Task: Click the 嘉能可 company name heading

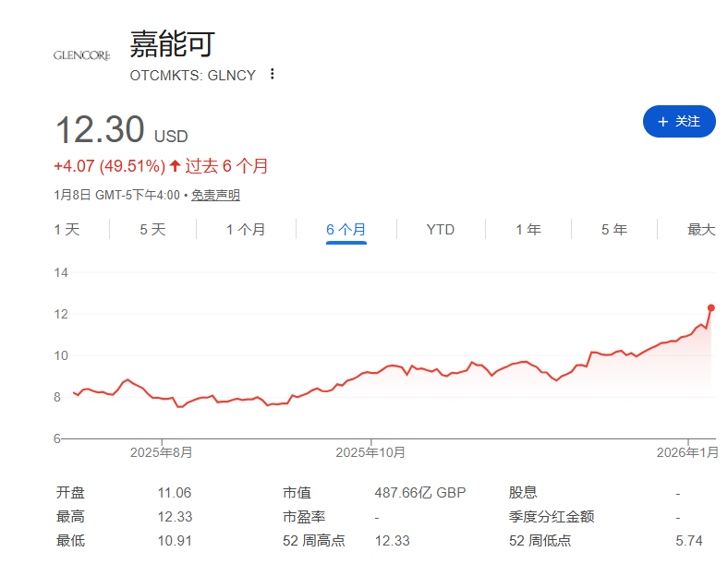Action: tap(172, 44)
